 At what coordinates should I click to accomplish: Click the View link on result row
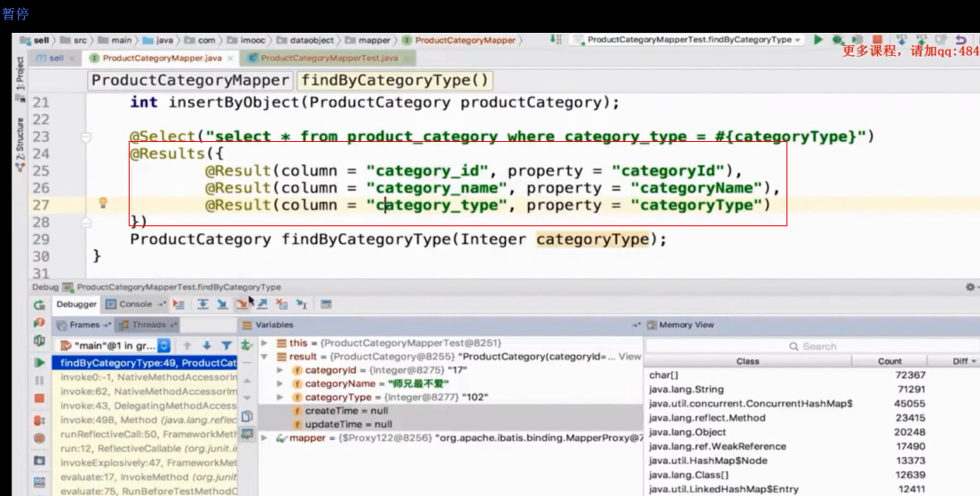pyautogui.click(x=629, y=357)
